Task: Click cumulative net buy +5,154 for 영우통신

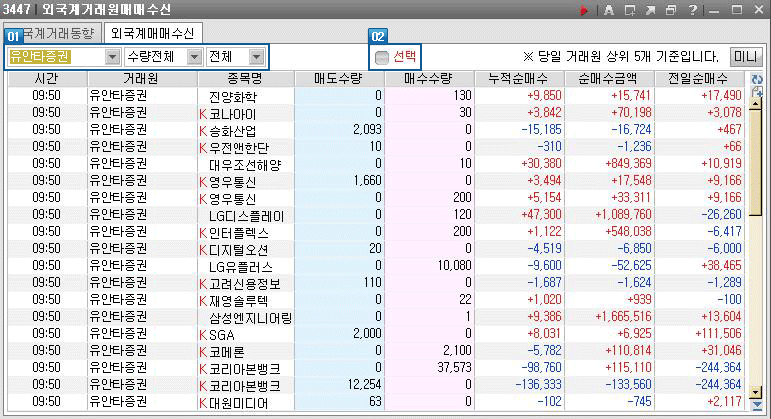Action: pos(544,198)
